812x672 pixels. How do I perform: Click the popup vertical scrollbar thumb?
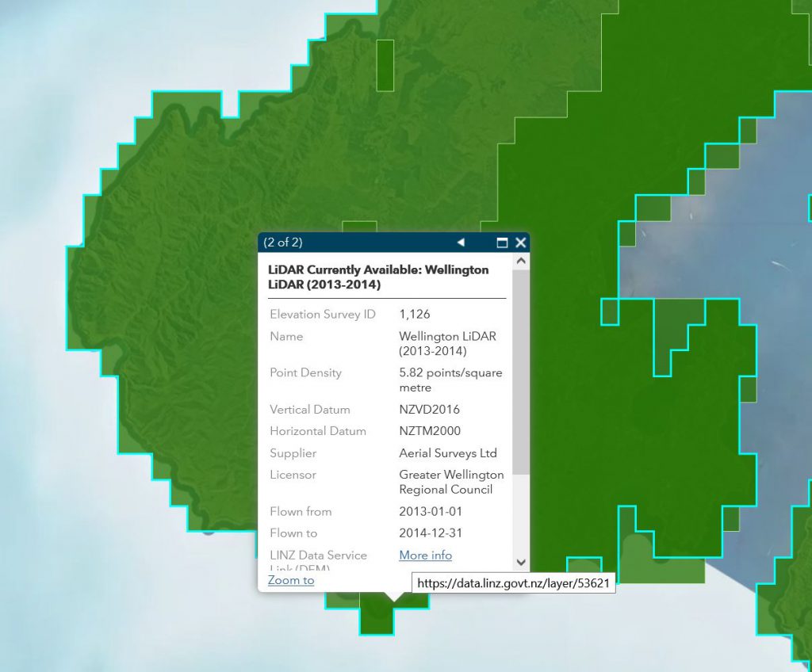click(x=520, y=372)
